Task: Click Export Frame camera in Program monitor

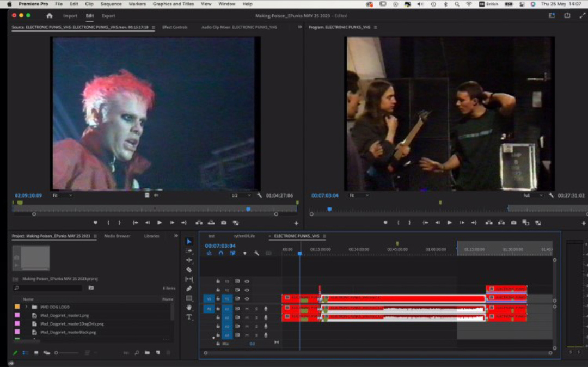Action: [514, 223]
